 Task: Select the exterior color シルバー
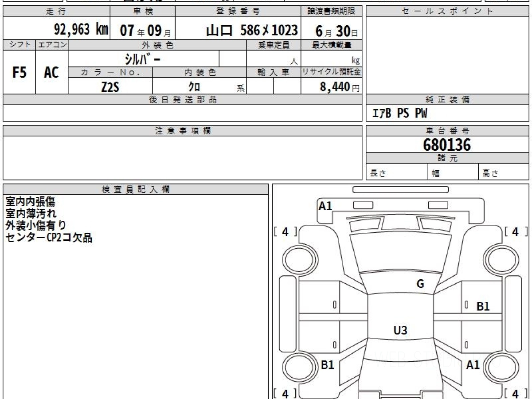tap(143, 59)
